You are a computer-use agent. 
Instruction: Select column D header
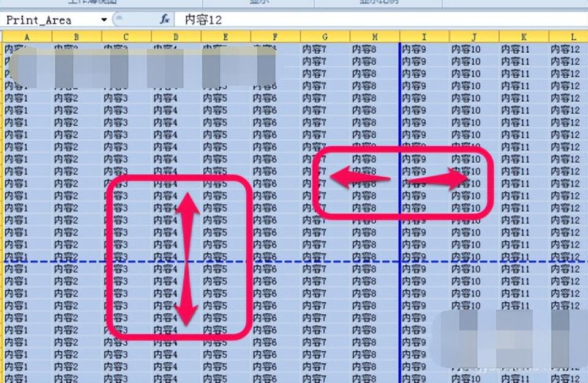pos(176,37)
